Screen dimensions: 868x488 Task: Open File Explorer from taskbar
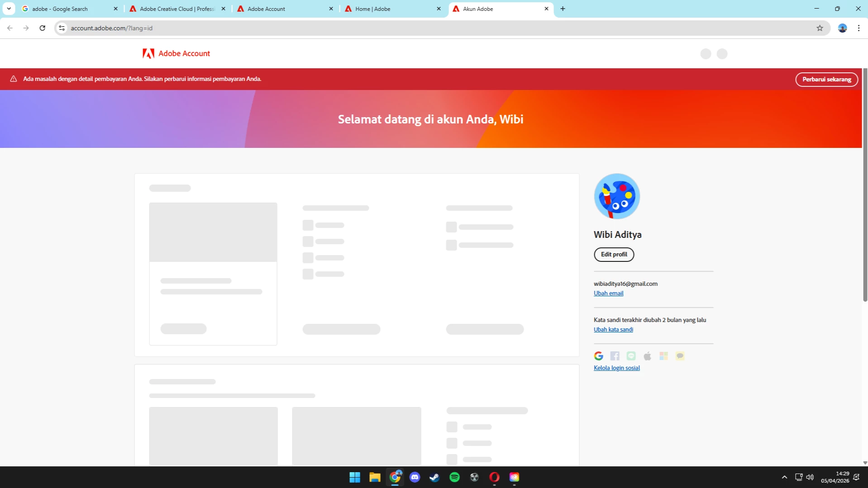coord(375,477)
